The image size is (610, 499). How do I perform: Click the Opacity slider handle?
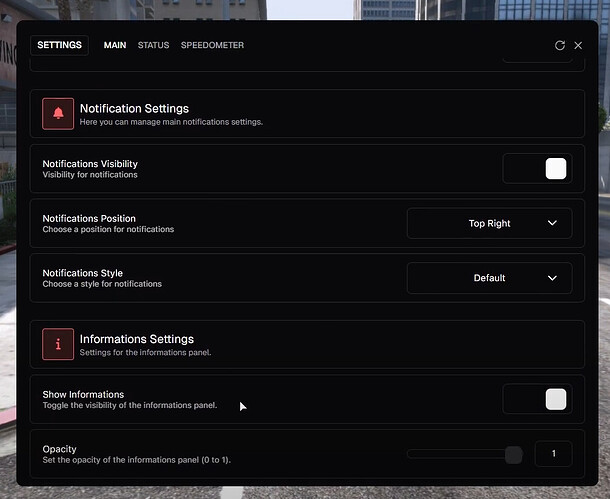pyautogui.click(x=514, y=454)
